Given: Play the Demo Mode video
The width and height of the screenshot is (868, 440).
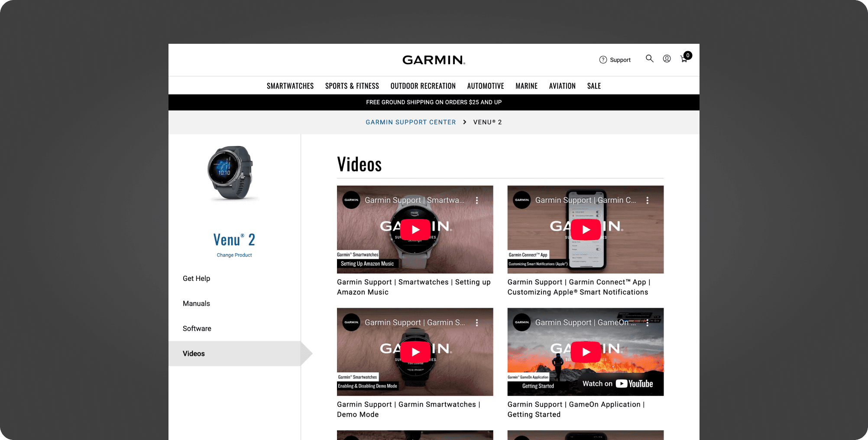Looking at the screenshot, I should coord(415,352).
